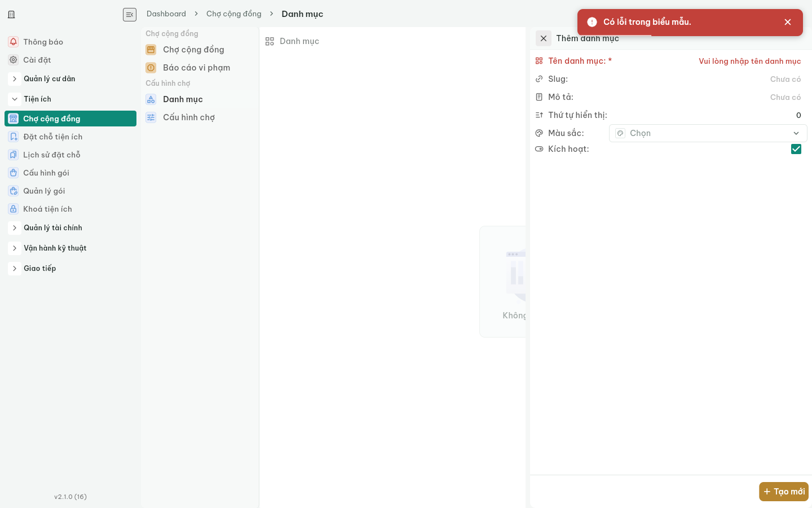Open Cấu hình chợ submenu item
Screen dimensions: 812x508
tap(200, 117)
